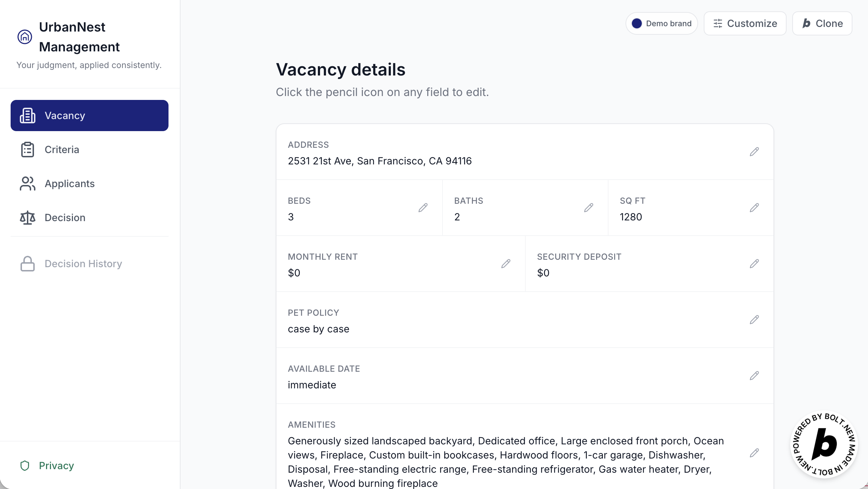Image resolution: width=868 pixels, height=489 pixels.
Task: Click the Applicants people icon
Action: coord(28,184)
